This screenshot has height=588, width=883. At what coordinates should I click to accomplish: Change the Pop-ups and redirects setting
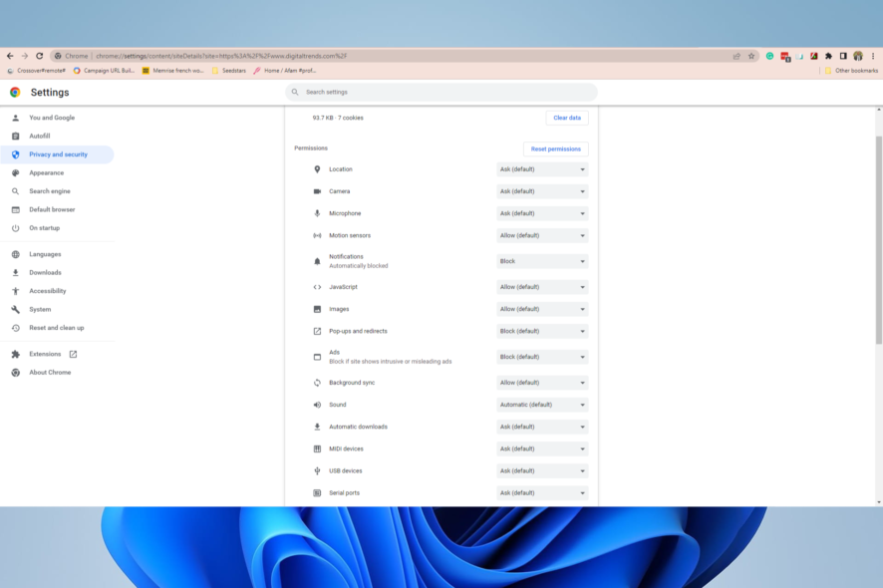pyautogui.click(x=541, y=331)
